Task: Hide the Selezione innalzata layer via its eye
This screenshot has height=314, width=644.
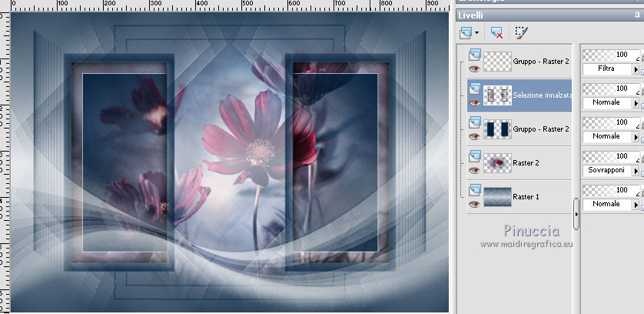Action: (x=474, y=102)
